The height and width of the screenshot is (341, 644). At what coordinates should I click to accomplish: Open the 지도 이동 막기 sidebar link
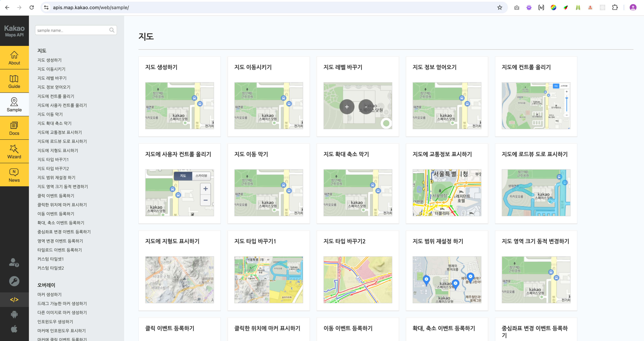pyautogui.click(x=50, y=114)
